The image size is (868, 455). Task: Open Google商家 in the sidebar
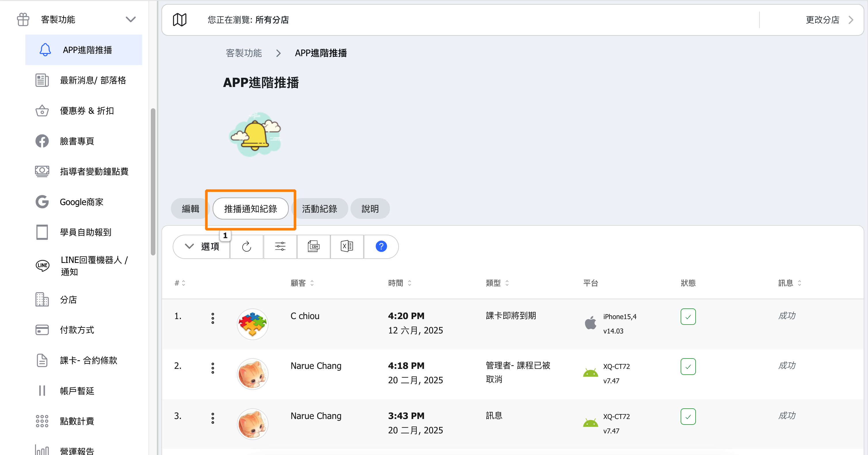(x=81, y=202)
